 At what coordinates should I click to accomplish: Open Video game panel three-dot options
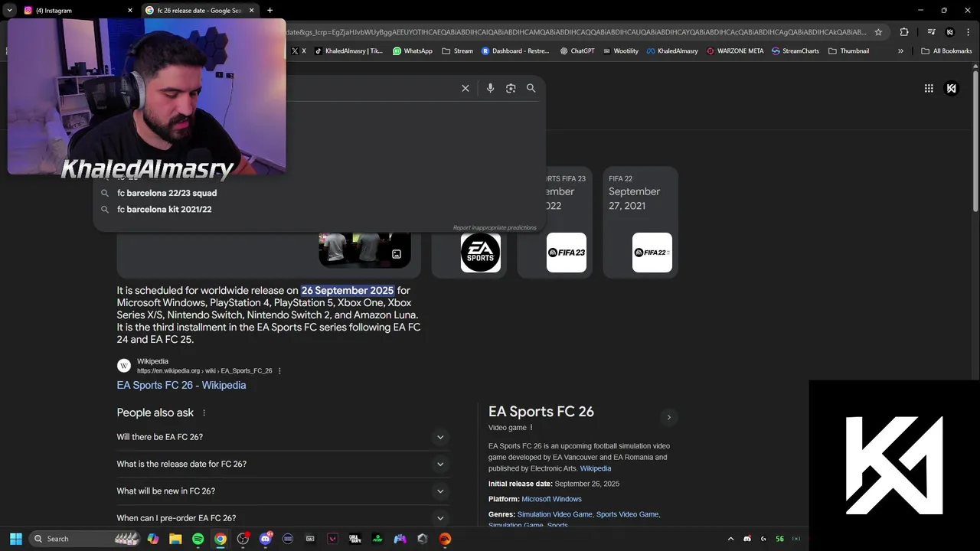tap(531, 428)
